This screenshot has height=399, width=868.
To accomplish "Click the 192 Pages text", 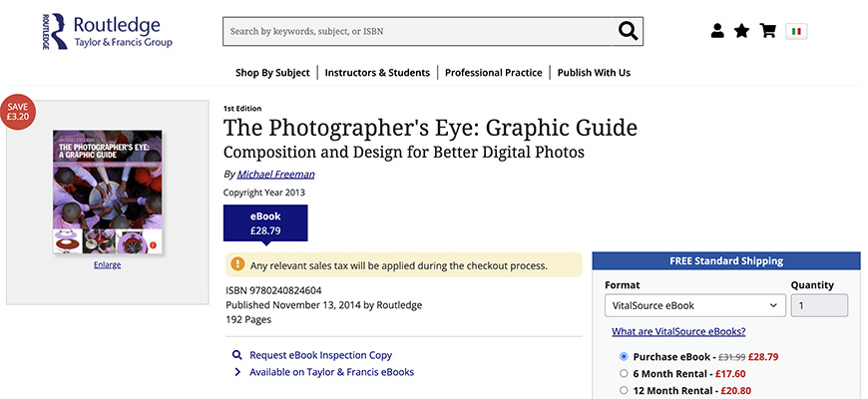I will (248, 319).
